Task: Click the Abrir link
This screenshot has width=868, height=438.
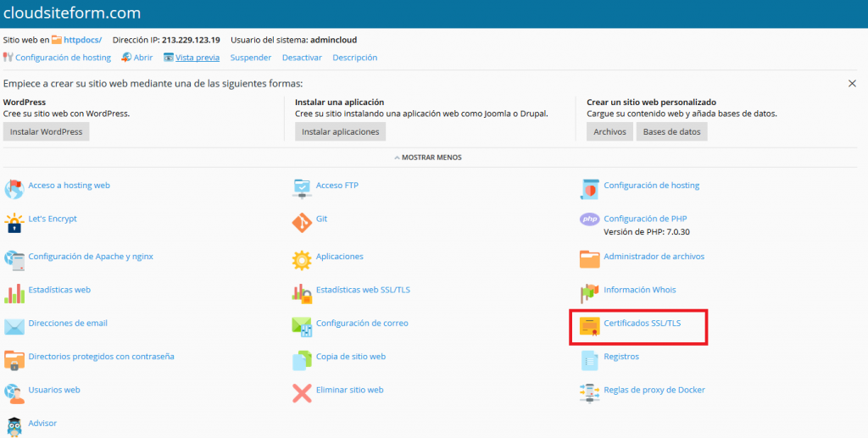Action: [142, 58]
